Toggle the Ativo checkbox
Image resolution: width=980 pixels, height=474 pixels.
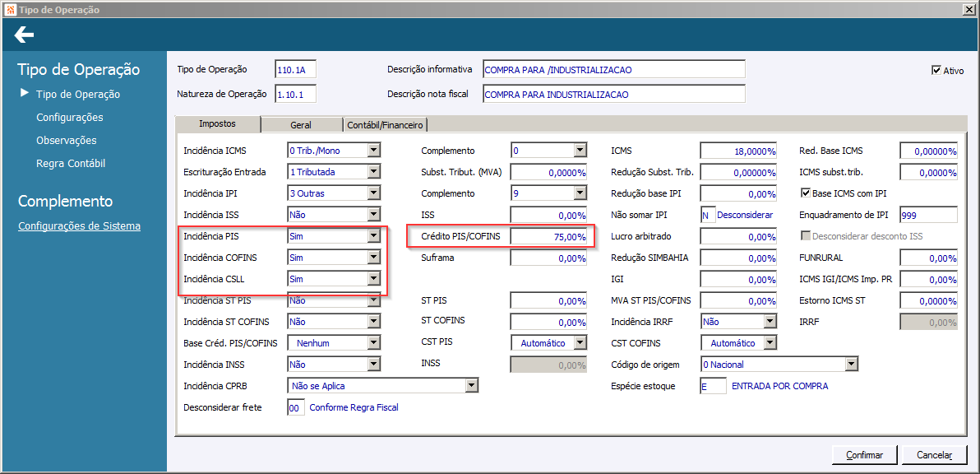click(936, 71)
